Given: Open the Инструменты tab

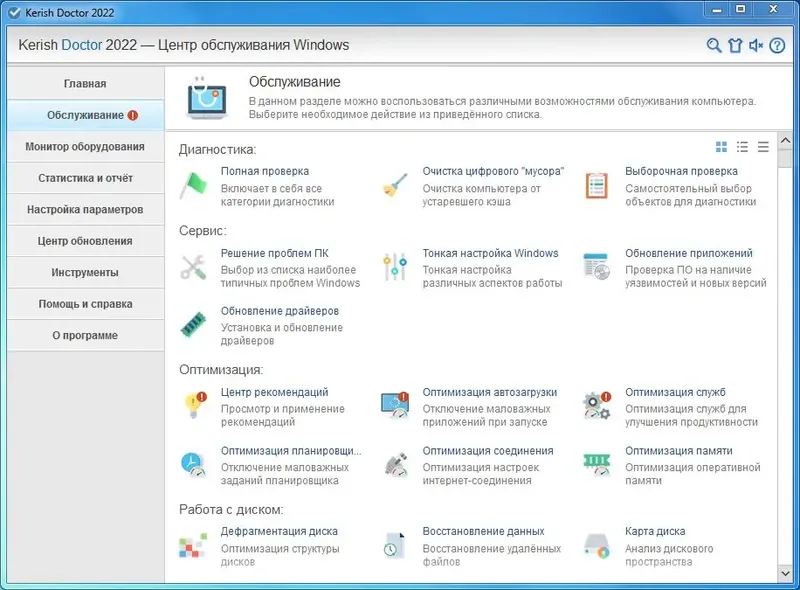Looking at the screenshot, I should [85, 273].
